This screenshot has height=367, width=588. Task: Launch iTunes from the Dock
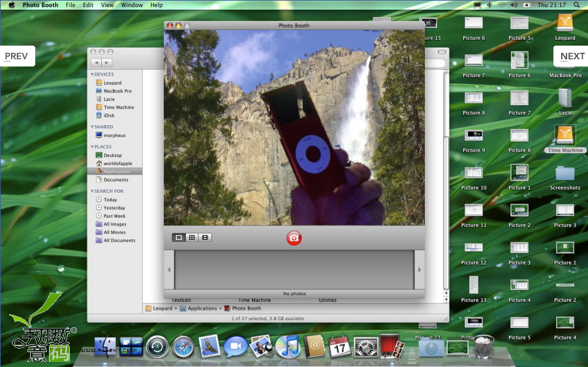tap(287, 347)
